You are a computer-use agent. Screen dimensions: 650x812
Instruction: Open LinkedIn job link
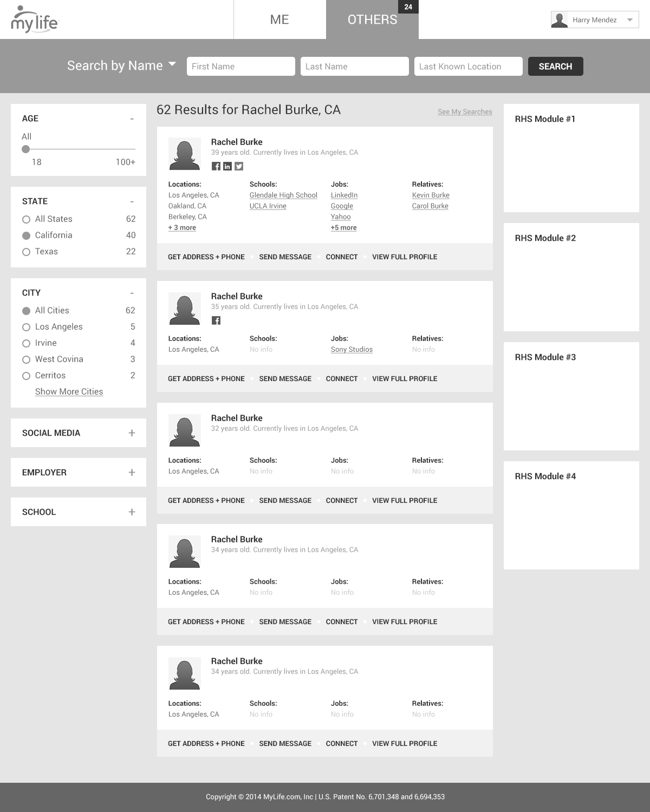point(344,195)
